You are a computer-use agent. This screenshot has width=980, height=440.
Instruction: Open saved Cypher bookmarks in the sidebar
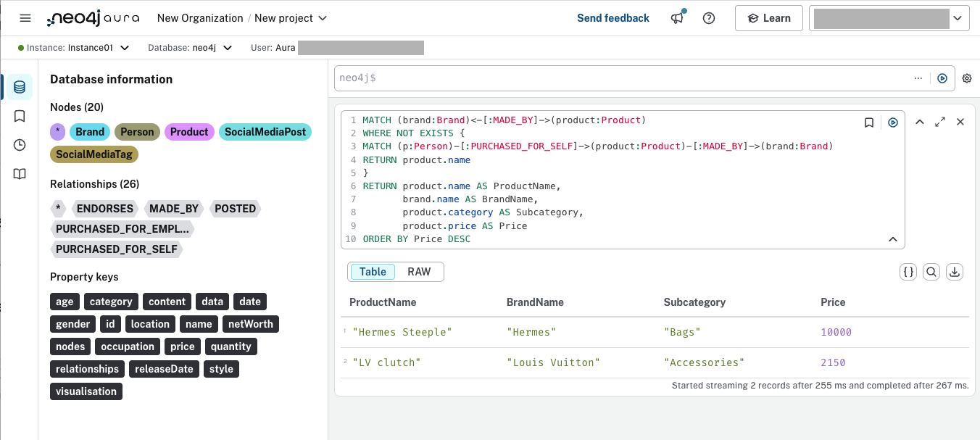20,116
